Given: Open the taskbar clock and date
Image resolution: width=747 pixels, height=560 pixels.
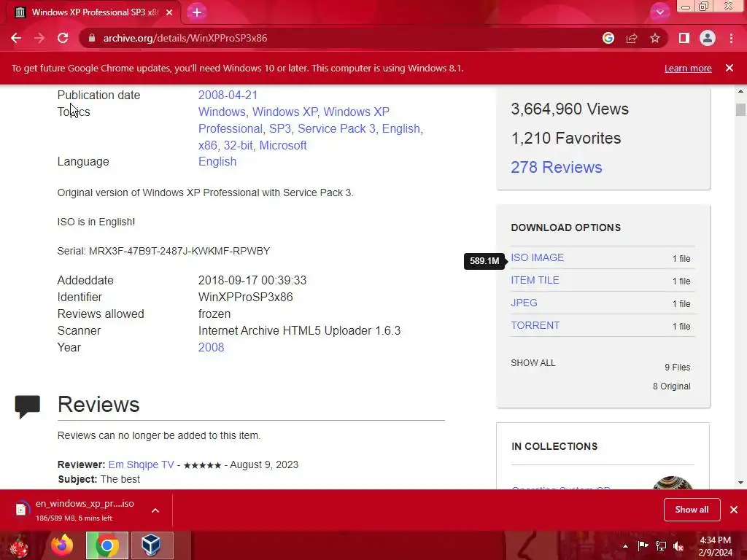Looking at the screenshot, I should click(x=716, y=546).
